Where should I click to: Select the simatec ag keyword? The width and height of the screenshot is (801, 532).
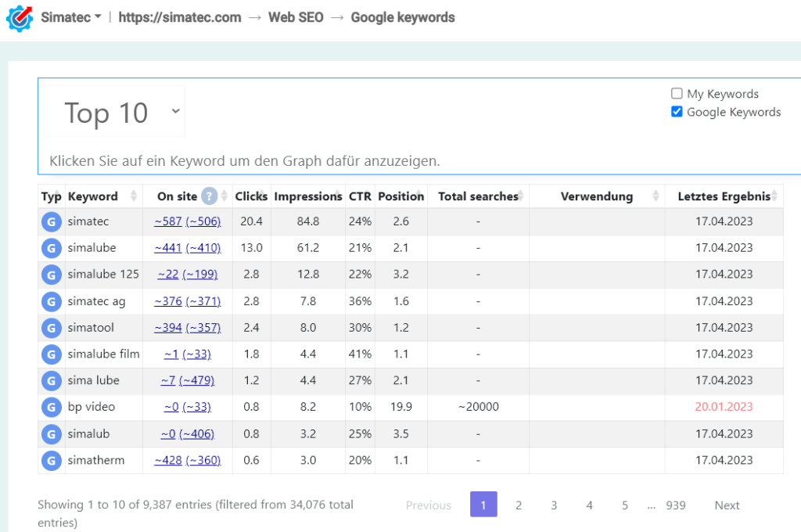click(96, 301)
